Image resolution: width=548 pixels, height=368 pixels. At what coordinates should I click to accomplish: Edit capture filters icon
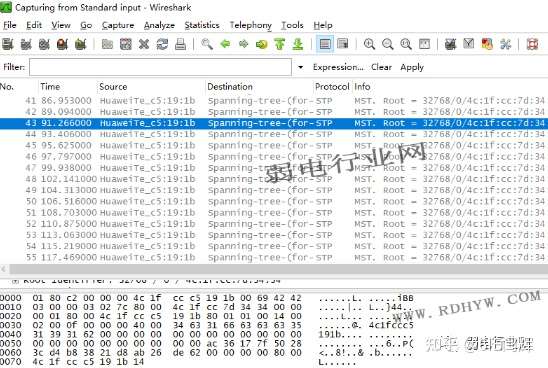pyautogui.click(x=450, y=44)
